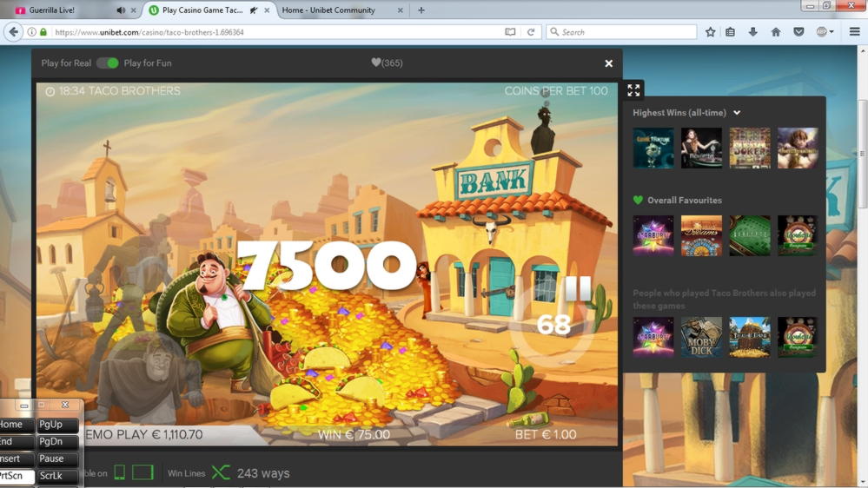
Task: Mute audio on Guerrilla Live! tab
Action: point(121,10)
